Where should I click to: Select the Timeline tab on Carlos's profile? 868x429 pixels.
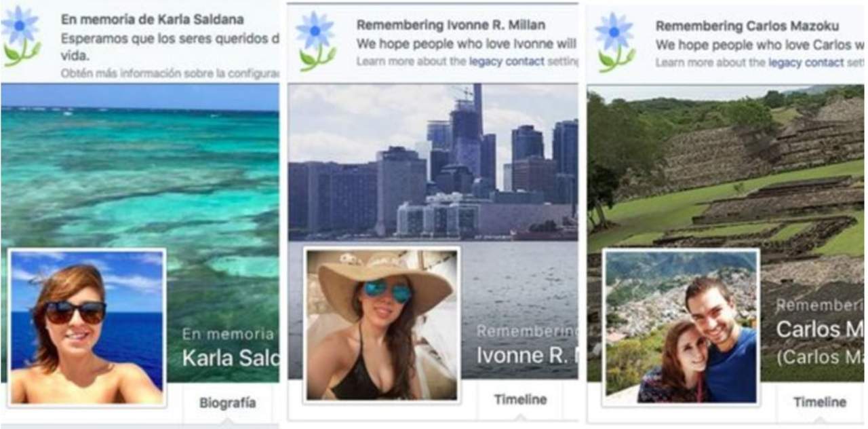819,403
